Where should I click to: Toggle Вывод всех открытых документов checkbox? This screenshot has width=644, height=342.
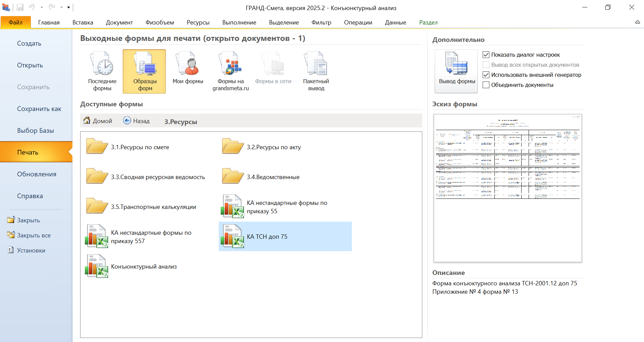[486, 65]
